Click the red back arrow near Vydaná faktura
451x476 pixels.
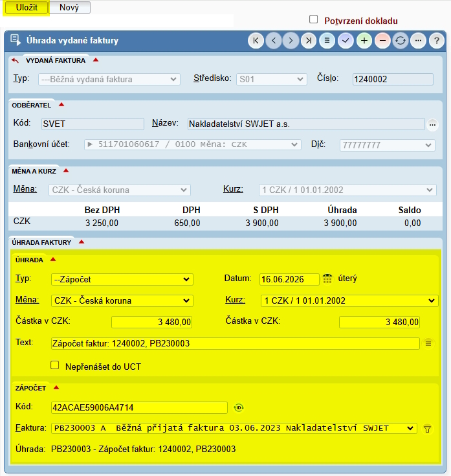[x=15, y=61]
